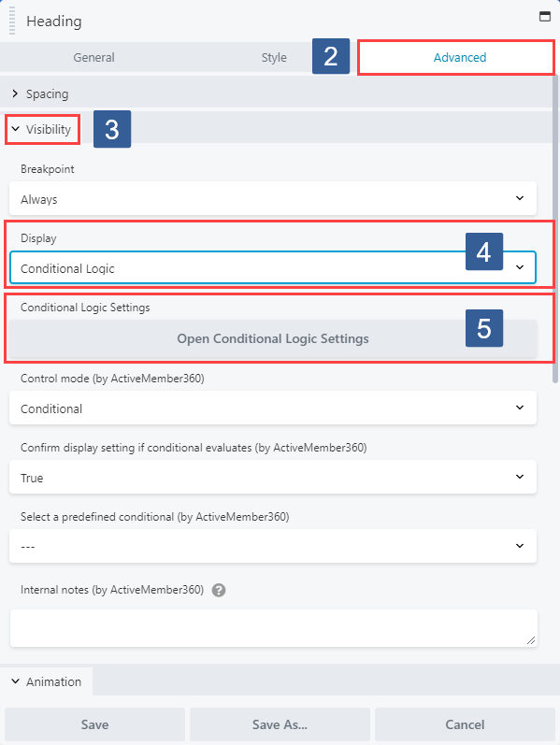The image size is (560, 745).
Task: Open the Control mode dropdown
Action: (273, 408)
